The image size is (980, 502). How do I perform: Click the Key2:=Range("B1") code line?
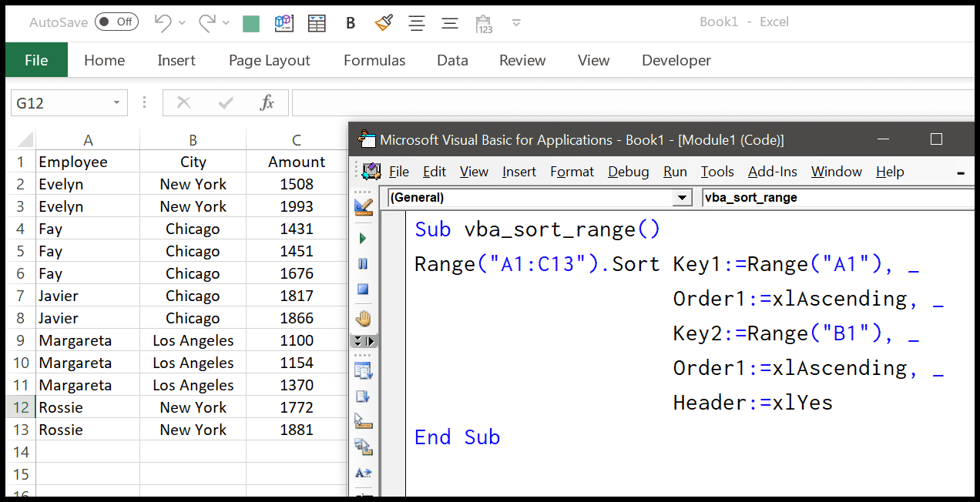point(797,333)
